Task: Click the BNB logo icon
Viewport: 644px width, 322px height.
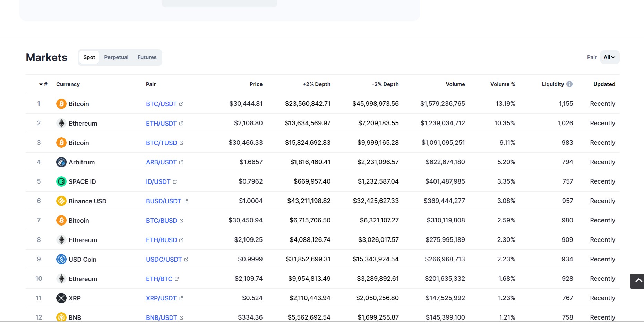Action: [x=61, y=317]
